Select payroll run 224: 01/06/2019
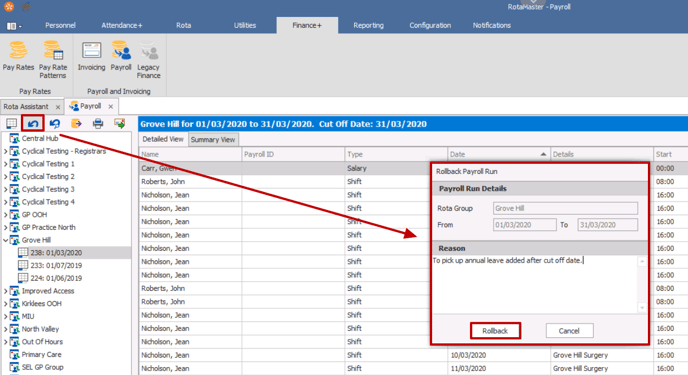688x375 pixels. pos(56,279)
